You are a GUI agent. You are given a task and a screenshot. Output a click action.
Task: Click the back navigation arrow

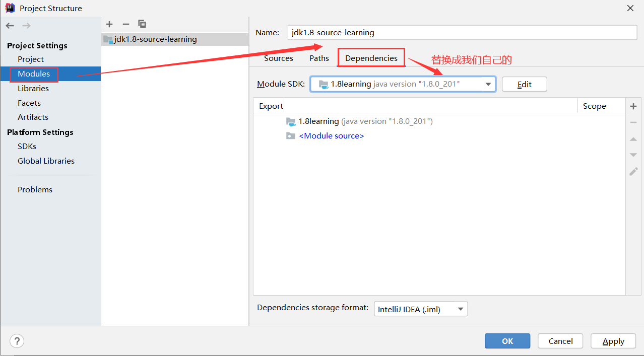tap(10, 25)
